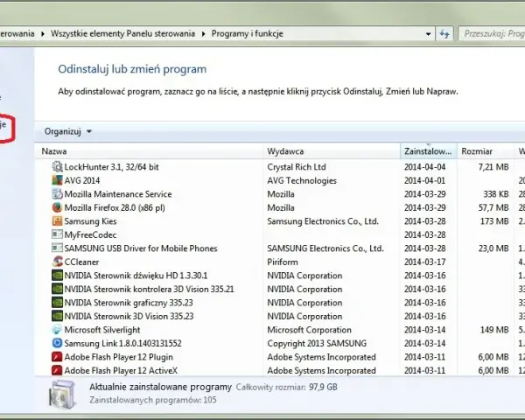Screen dimensions: 525x420
Task: Select LockHunter 3.1, 32/64 bit row
Action: pyautogui.click(x=111, y=167)
